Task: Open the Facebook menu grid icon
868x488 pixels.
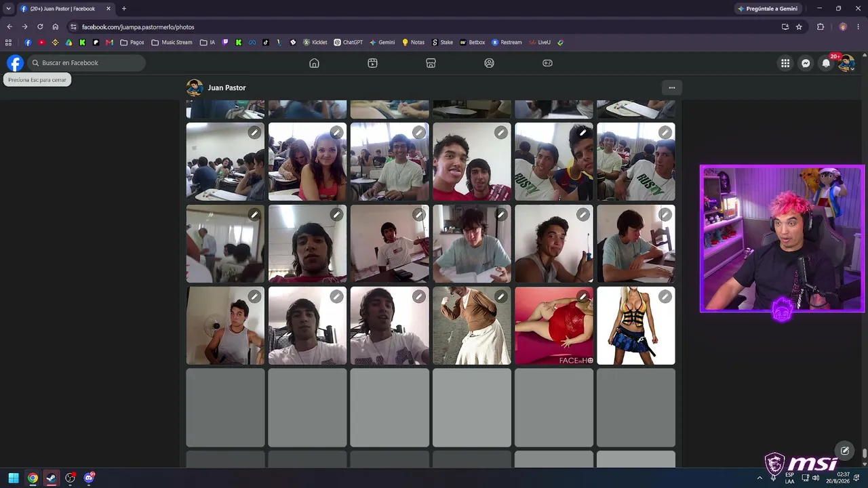Action: coord(785,63)
